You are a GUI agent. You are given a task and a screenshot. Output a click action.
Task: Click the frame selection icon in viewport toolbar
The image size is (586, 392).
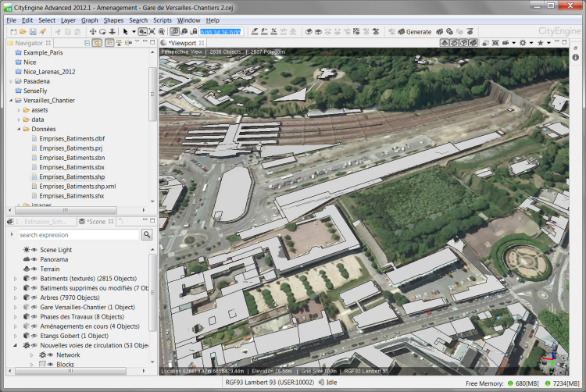pos(495,43)
